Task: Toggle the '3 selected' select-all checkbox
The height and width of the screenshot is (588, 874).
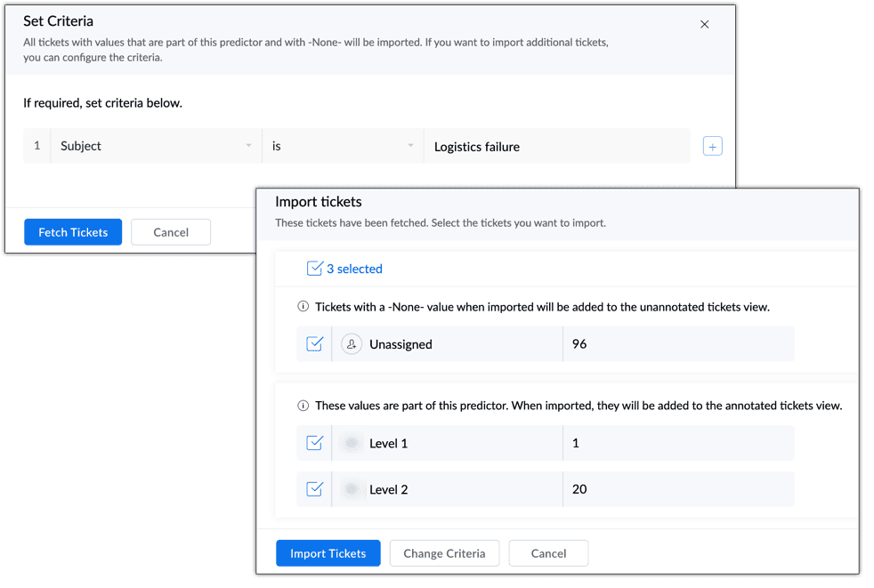Action: [314, 269]
